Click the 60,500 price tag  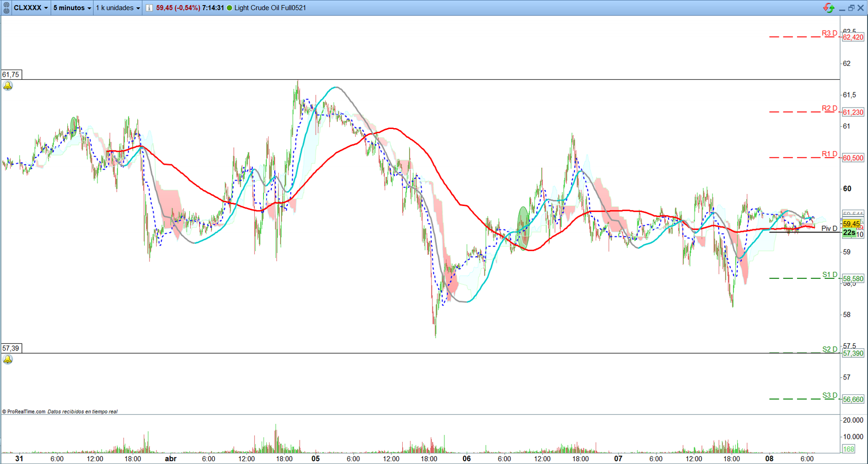tap(853, 158)
